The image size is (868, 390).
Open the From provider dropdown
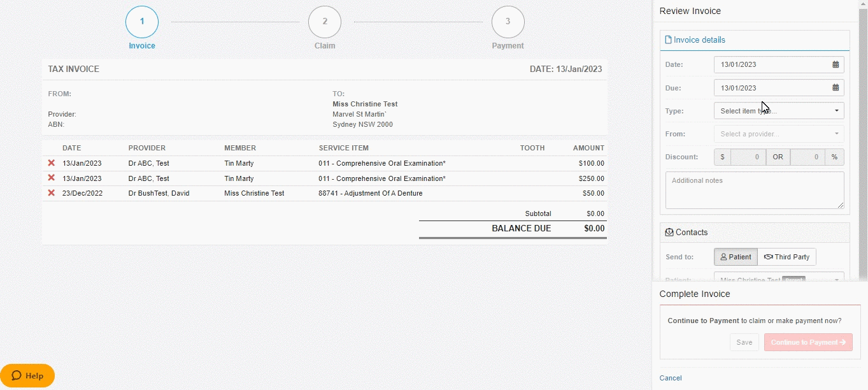(x=779, y=134)
